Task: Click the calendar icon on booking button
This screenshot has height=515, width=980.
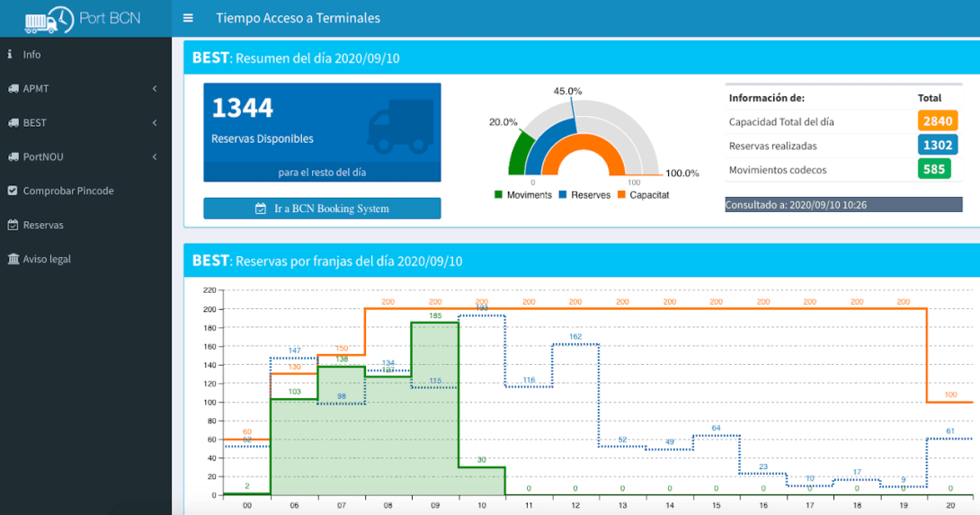Action: 261,209
